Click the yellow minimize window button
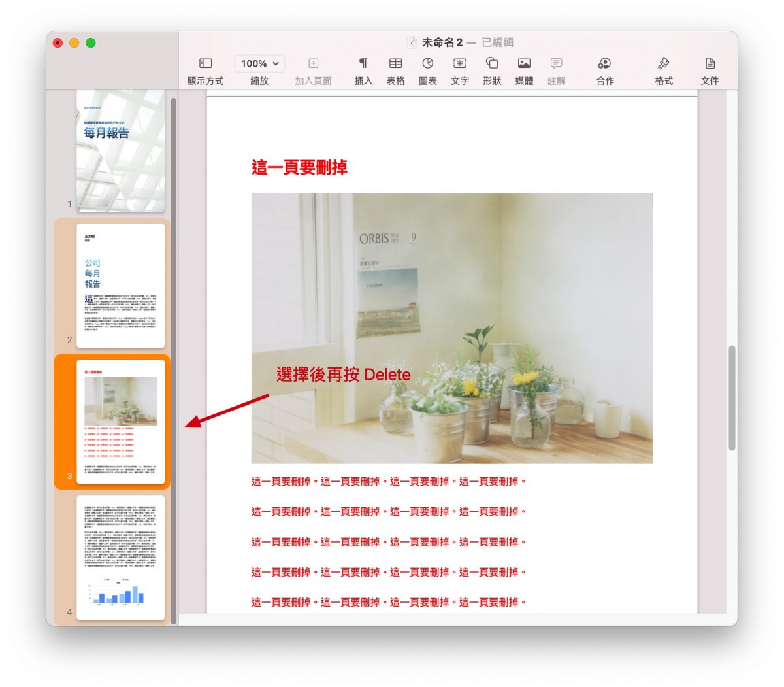The width and height of the screenshot is (784, 687). coord(74,42)
